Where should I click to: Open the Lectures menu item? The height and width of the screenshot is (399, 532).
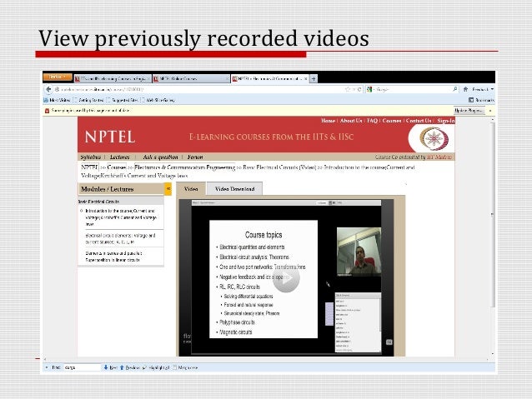click(120, 157)
